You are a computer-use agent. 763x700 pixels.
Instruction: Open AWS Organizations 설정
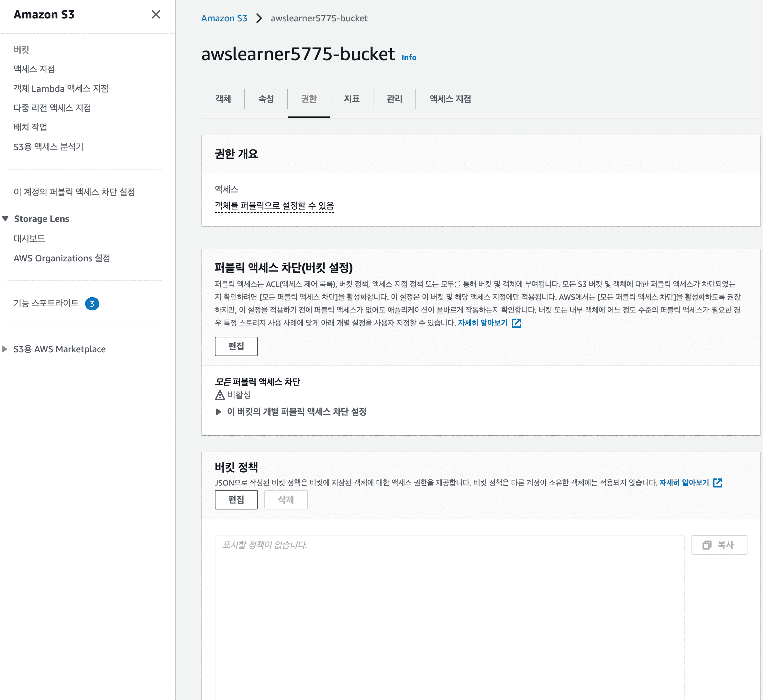(62, 258)
